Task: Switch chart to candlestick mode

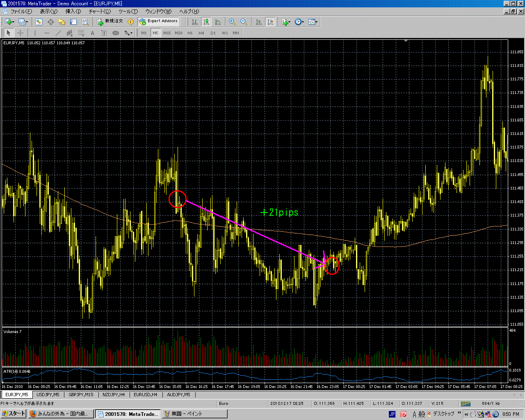Action: coord(206,22)
